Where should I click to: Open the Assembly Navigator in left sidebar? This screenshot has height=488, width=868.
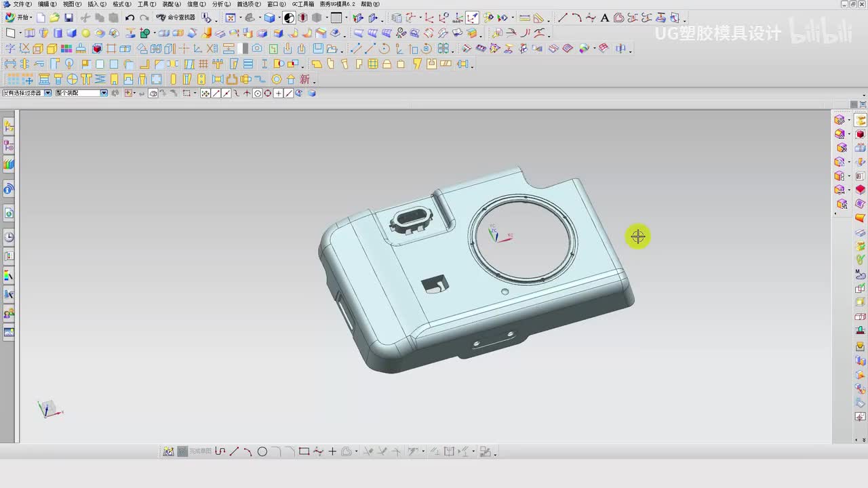(9, 125)
